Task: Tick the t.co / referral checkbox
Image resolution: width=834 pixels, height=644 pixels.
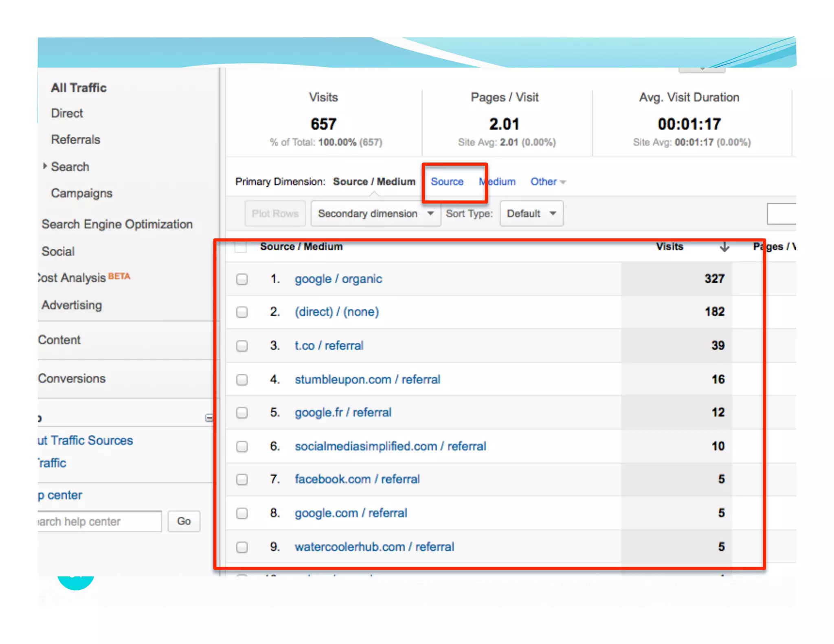Action: 242,346
